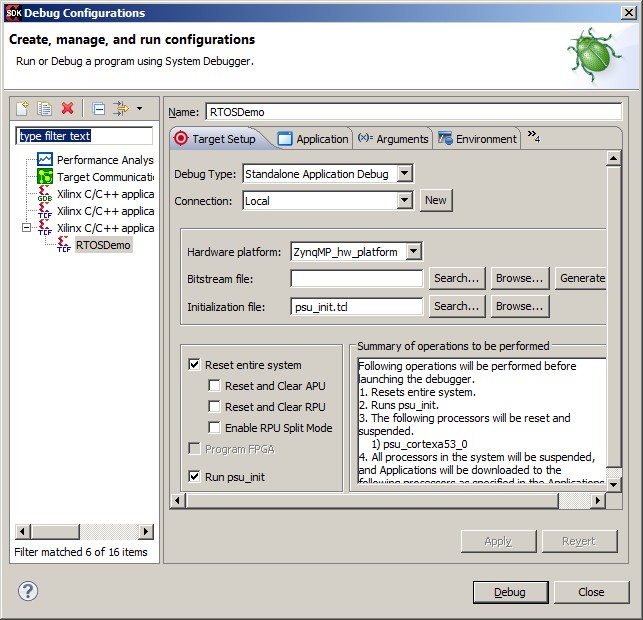This screenshot has width=643, height=620.
Task: Close the Debug Configurations dialog window
Action: pos(629,13)
